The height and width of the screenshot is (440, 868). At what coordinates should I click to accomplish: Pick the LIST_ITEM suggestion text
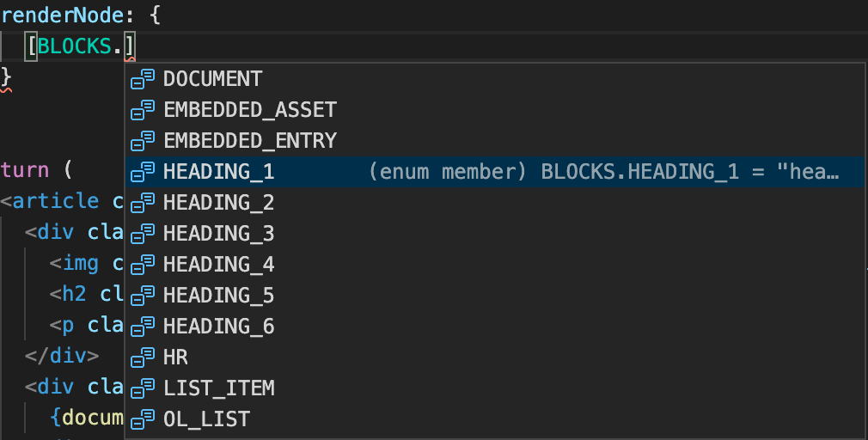219,388
